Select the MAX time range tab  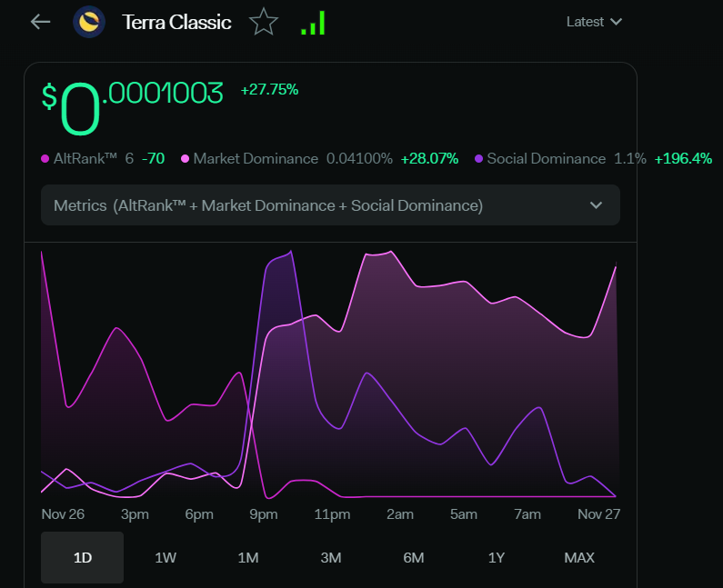click(x=579, y=558)
